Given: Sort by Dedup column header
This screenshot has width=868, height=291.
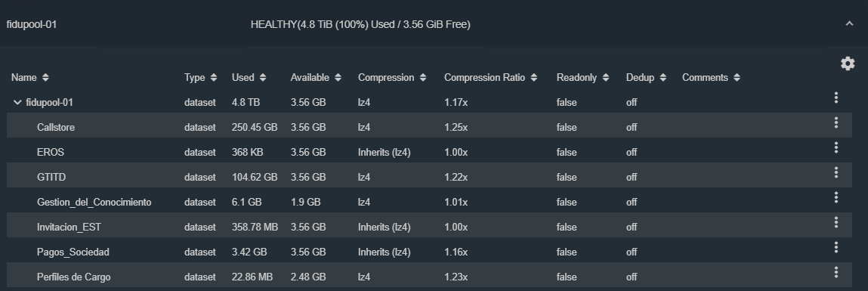Looking at the screenshot, I should tap(646, 78).
